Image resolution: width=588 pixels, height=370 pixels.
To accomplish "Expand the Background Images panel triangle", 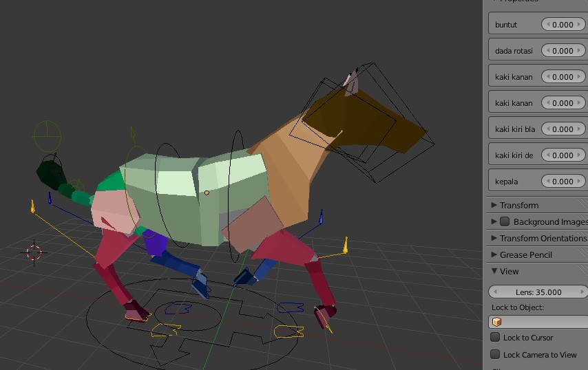I will 494,221.
